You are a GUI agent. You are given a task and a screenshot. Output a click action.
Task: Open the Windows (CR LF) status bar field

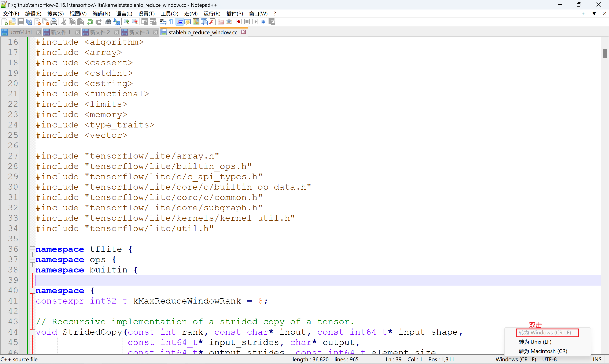point(516,359)
